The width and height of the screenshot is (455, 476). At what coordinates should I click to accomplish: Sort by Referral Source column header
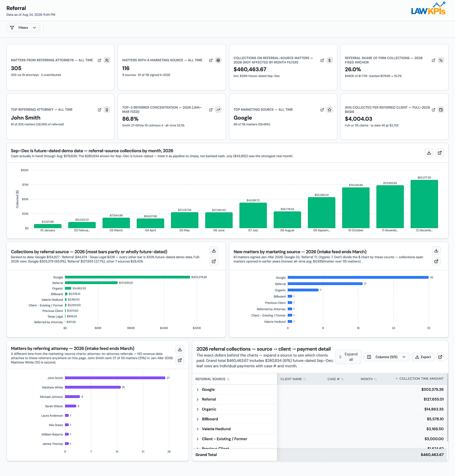point(213,379)
